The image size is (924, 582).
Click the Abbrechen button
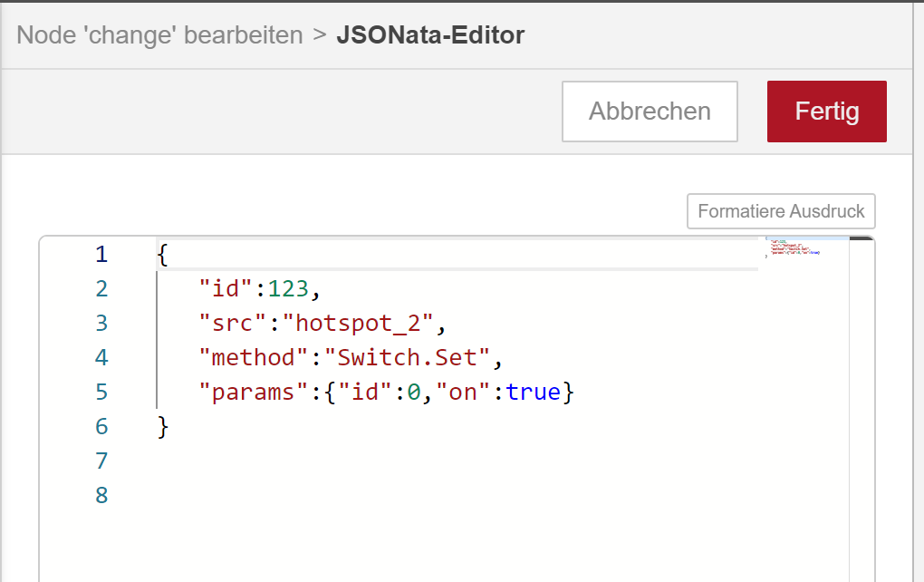pos(650,112)
